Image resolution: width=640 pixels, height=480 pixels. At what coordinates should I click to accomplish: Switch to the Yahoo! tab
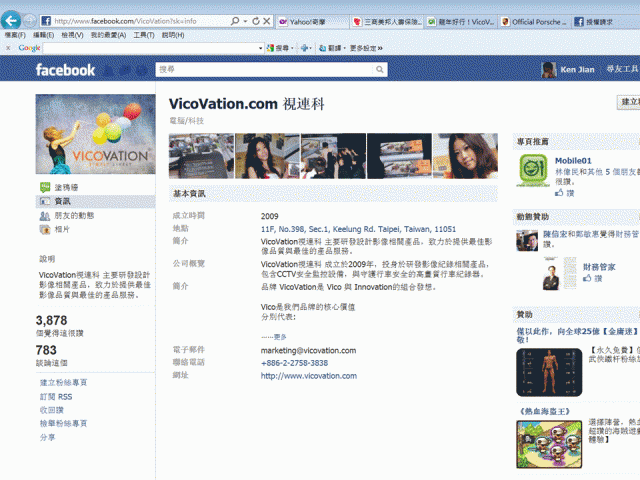[x=312, y=22]
